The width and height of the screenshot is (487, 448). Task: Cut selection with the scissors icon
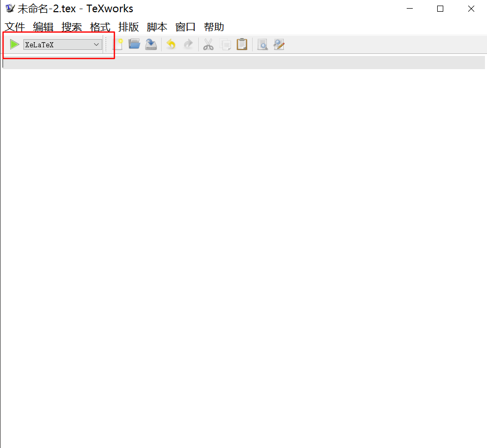coord(208,44)
